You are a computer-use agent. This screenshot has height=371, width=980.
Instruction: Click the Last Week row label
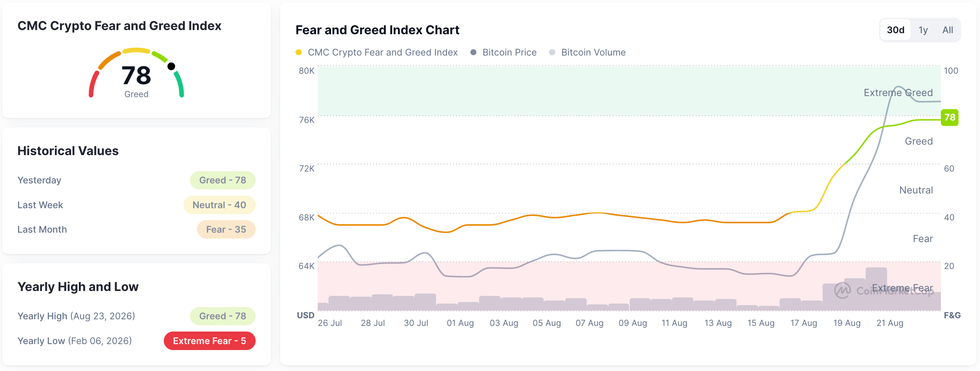coord(40,205)
